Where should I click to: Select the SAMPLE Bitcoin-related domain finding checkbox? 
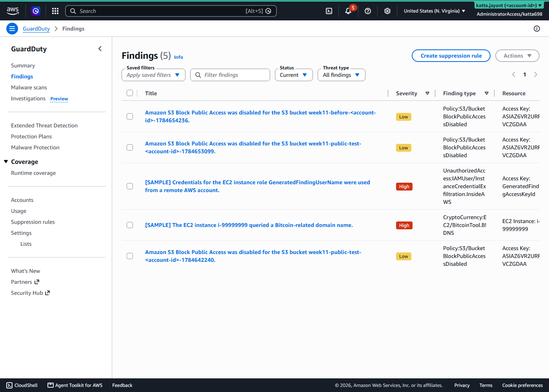coord(130,225)
